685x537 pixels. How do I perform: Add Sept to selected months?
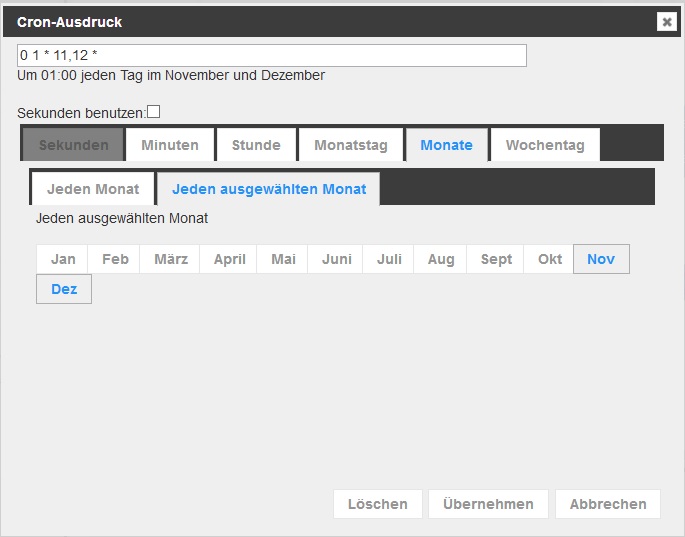click(x=496, y=259)
